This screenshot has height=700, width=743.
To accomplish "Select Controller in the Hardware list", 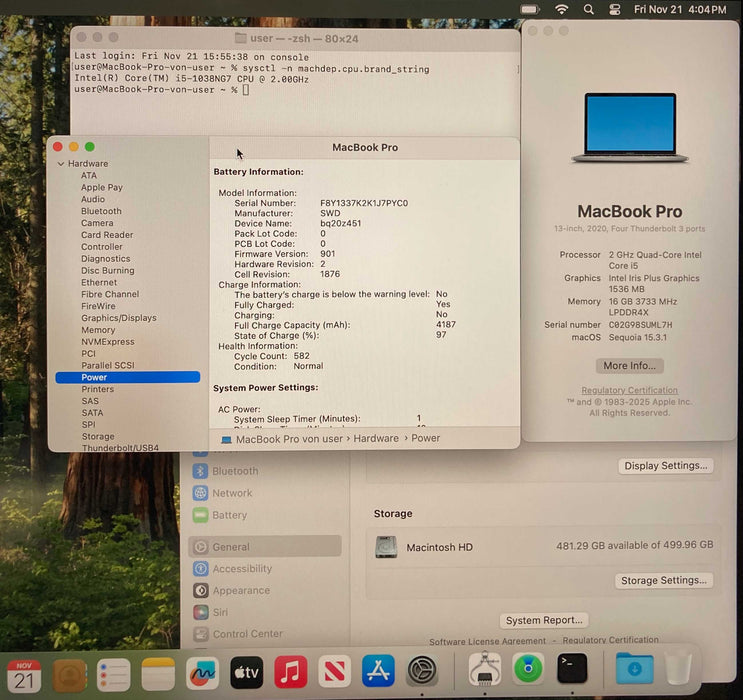I will (102, 246).
